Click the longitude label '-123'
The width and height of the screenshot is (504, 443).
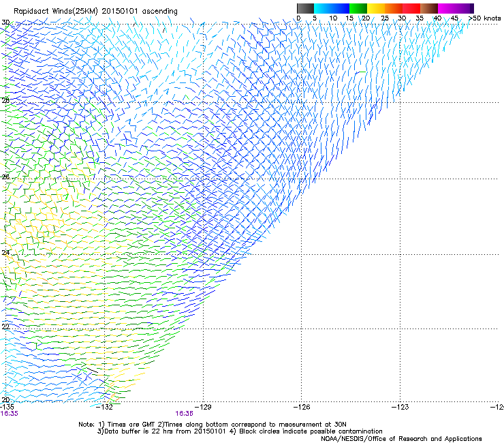400,407
